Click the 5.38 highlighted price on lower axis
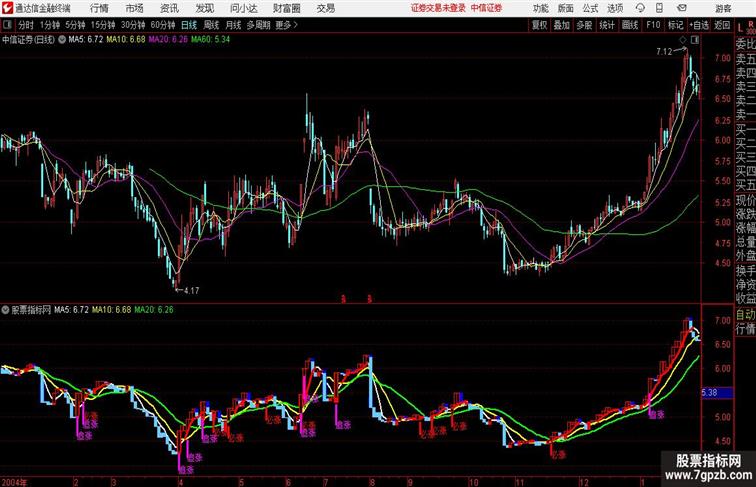 717,392
